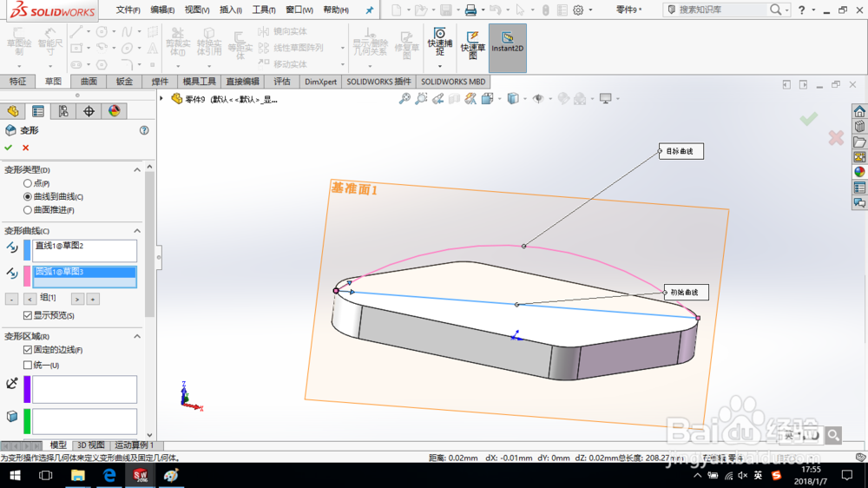The width and height of the screenshot is (868, 488).
Task: Collapse the 变形类型 section
Action: click(x=137, y=170)
